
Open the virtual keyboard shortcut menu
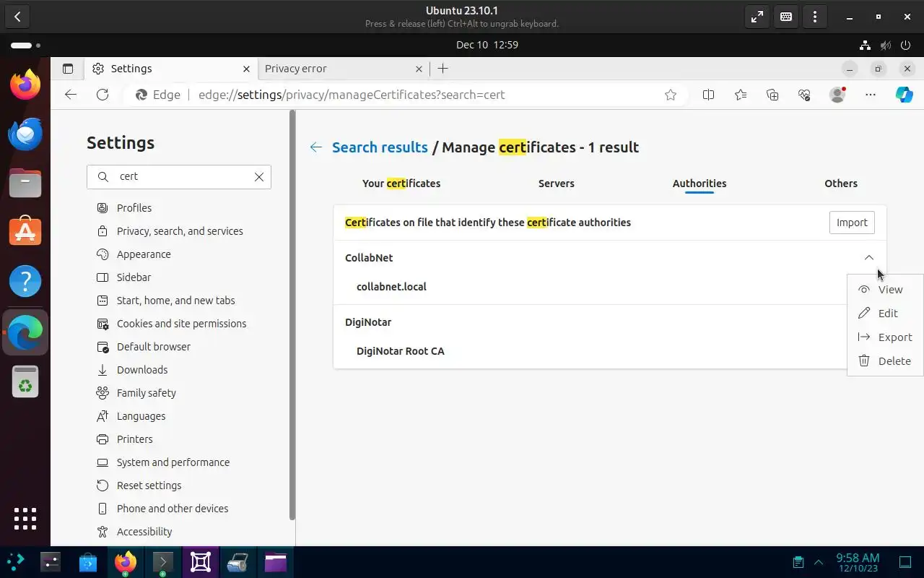[786, 17]
